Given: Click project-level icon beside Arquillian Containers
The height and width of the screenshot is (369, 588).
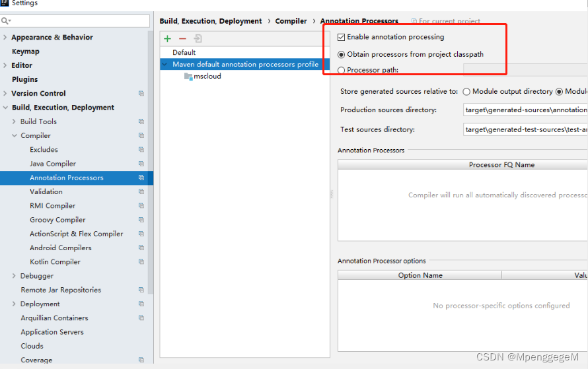Looking at the screenshot, I should pyautogui.click(x=141, y=318).
